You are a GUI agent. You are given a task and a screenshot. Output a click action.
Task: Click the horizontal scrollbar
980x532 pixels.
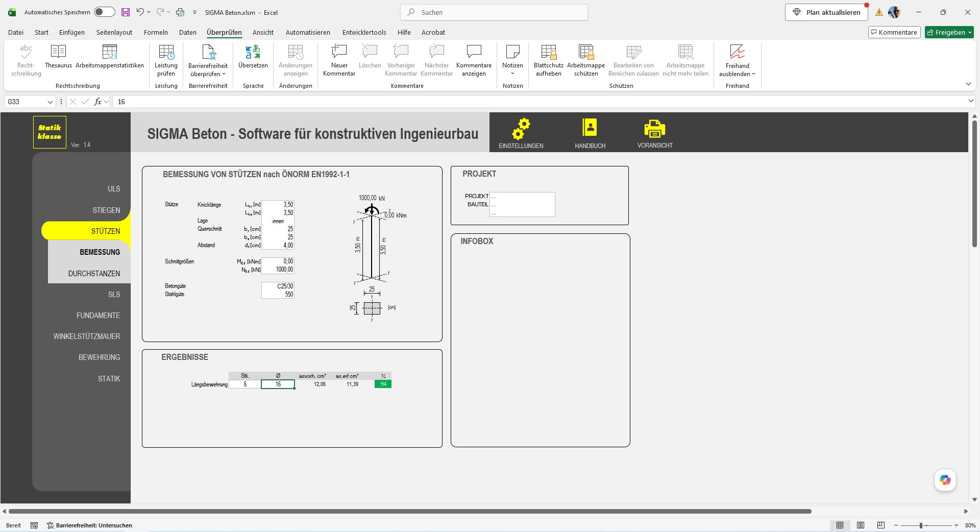pyautogui.click(x=410, y=511)
